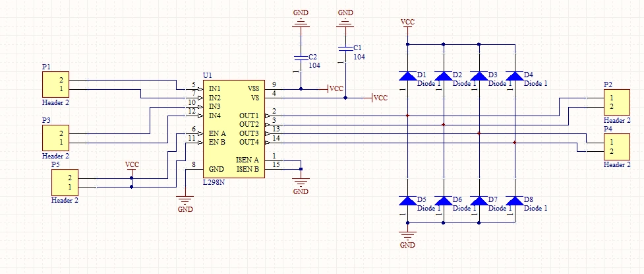Select the ISEN B pin label
Screen dimensions: 644x274
click(x=248, y=169)
